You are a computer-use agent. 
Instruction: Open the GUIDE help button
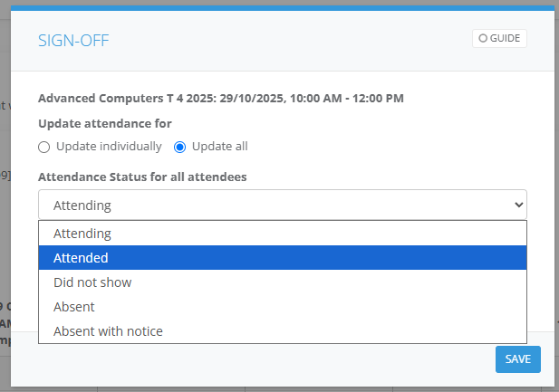(x=499, y=39)
